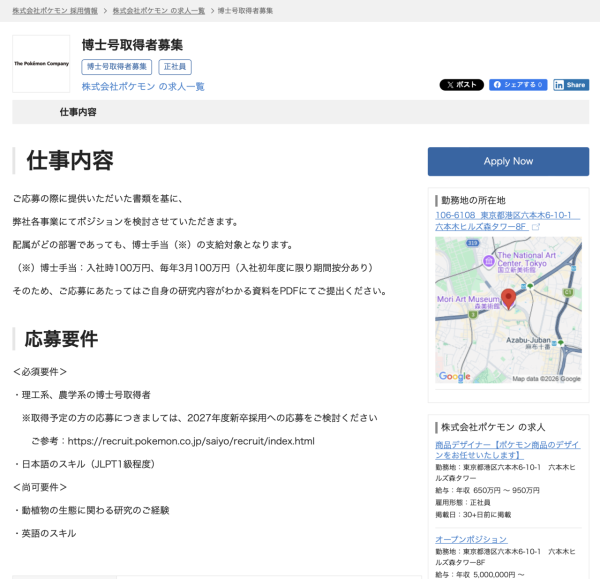Click recruit.pokemon.co.jp URL text
The width and height of the screenshot is (600, 579).
click(191, 441)
